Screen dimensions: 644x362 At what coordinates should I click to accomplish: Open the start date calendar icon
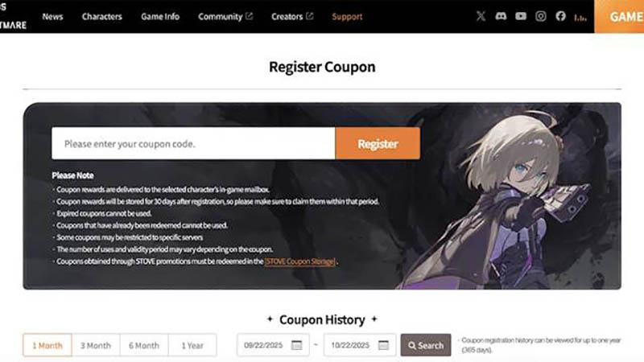tap(296, 345)
